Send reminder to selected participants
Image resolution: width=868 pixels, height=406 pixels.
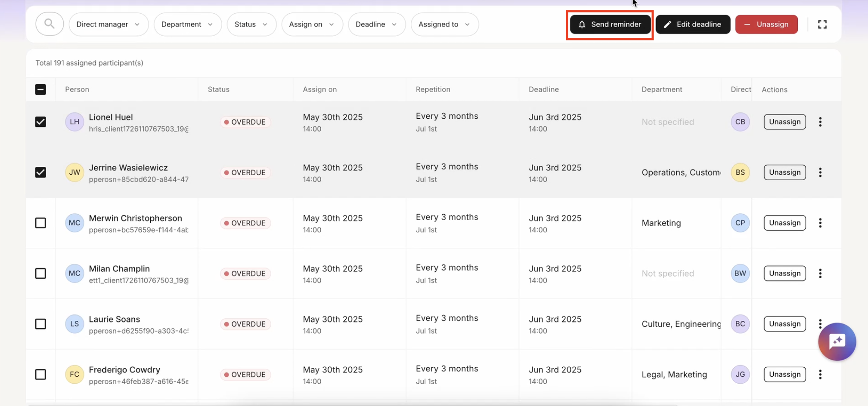pos(610,25)
